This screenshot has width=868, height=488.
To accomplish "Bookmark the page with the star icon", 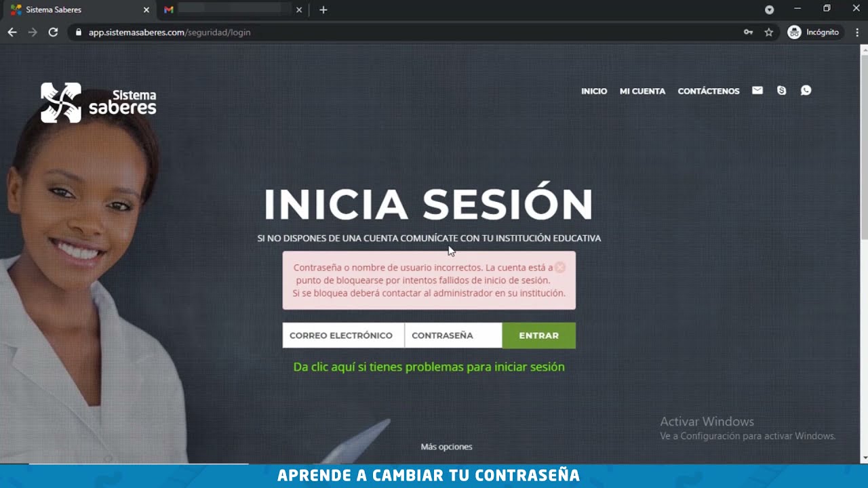I will (768, 32).
